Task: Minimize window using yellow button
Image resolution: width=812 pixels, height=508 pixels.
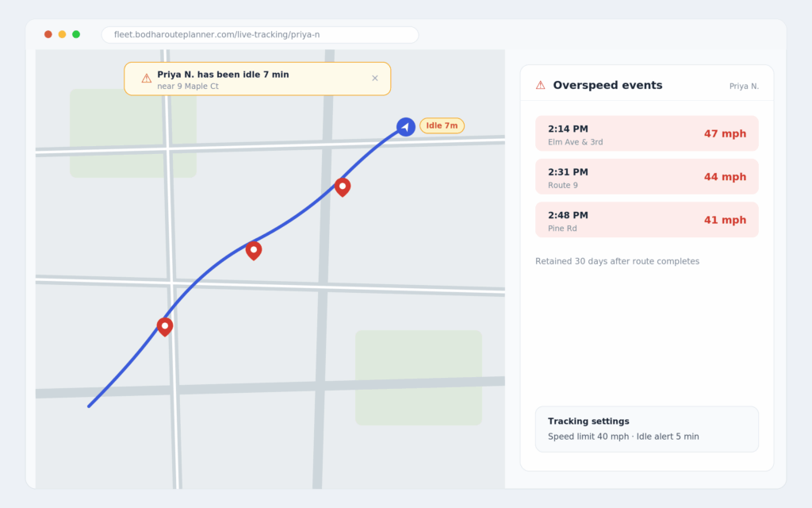Action: pos(62,34)
